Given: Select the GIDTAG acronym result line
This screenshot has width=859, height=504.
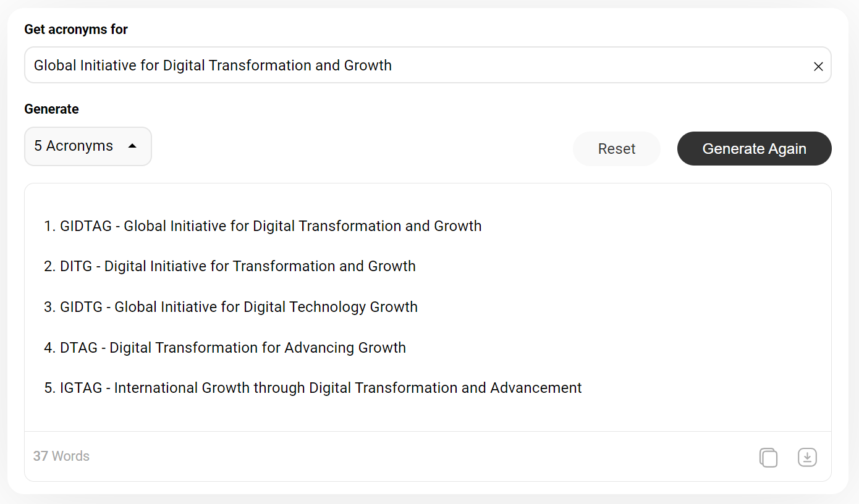Looking at the screenshot, I should 263,226.
